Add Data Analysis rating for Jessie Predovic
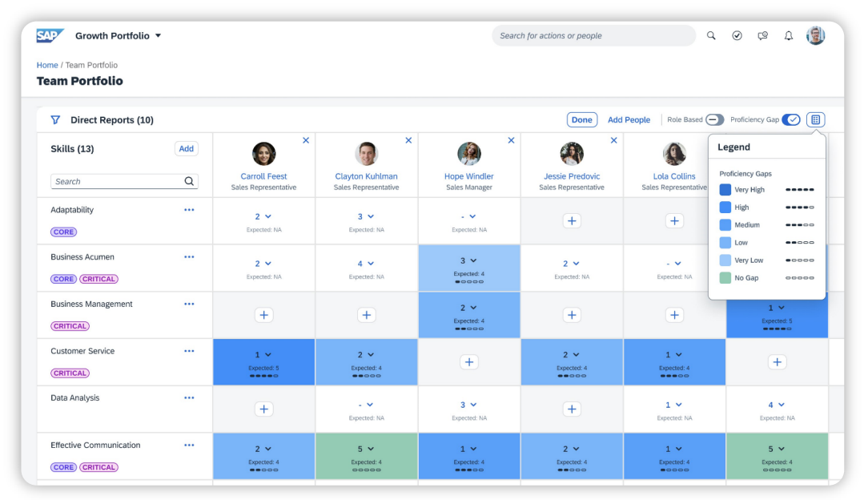This screenshot has height=500, width=868. coord(572,409)
